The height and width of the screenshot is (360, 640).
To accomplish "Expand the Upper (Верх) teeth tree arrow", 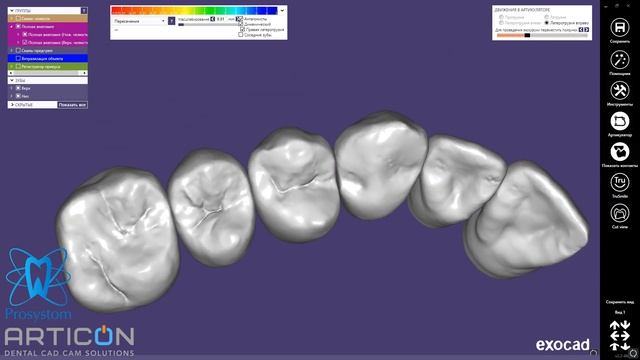I will pos(11,88).
